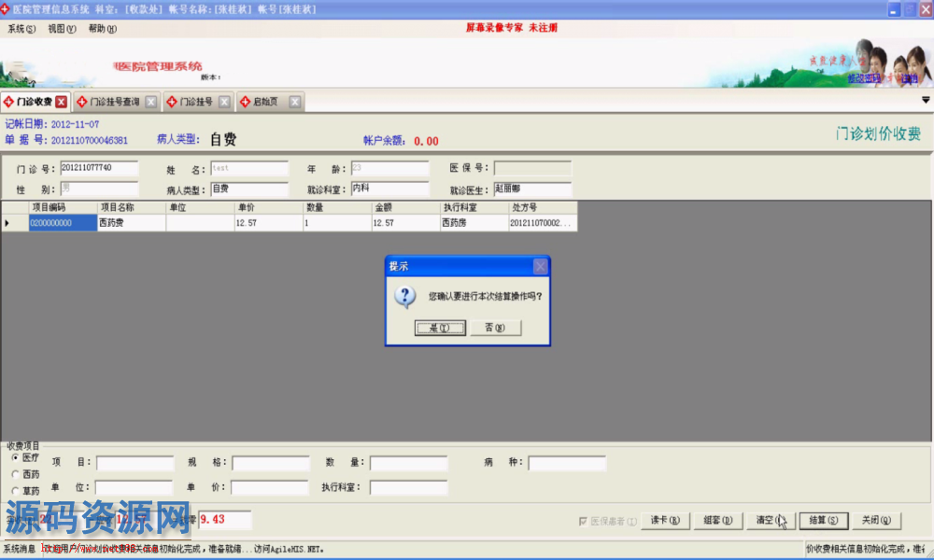Click the question mark icon in the dialog

pos(405,296)
